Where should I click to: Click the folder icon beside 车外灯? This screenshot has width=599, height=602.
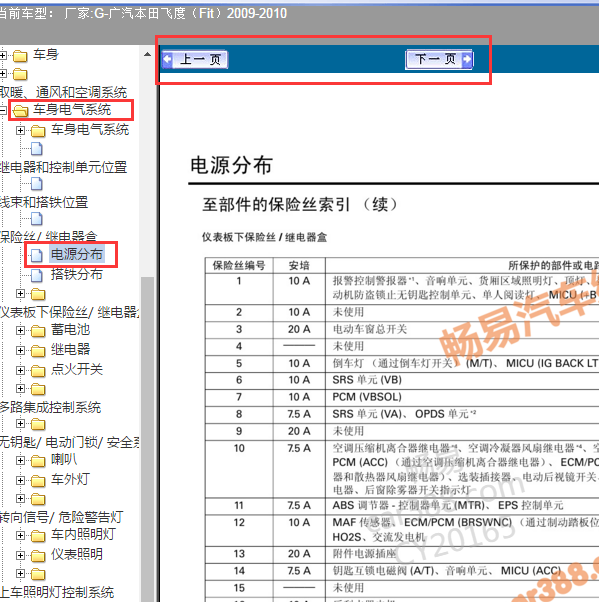(38, 481)
